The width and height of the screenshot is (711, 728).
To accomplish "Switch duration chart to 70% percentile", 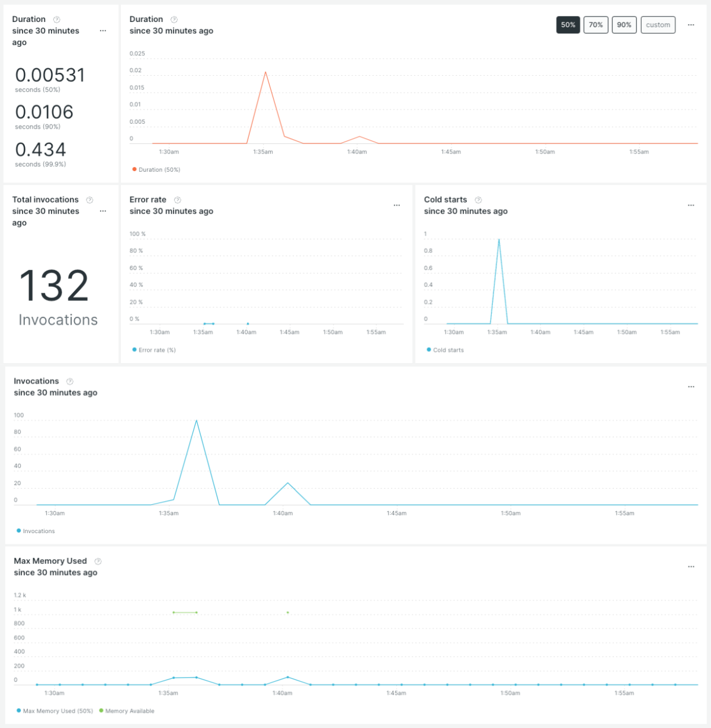I will point(595,25).
